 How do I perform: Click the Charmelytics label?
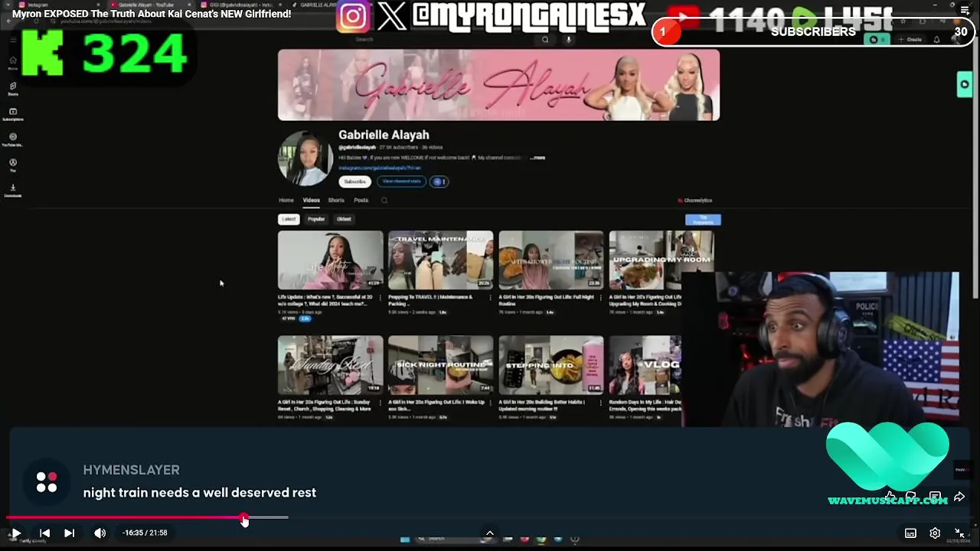(x=695, y=201)
